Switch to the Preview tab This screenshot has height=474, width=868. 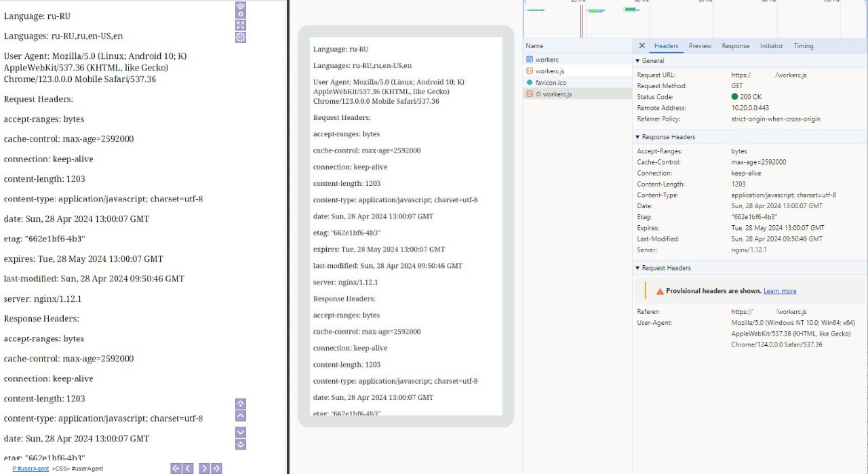(700, 46)
